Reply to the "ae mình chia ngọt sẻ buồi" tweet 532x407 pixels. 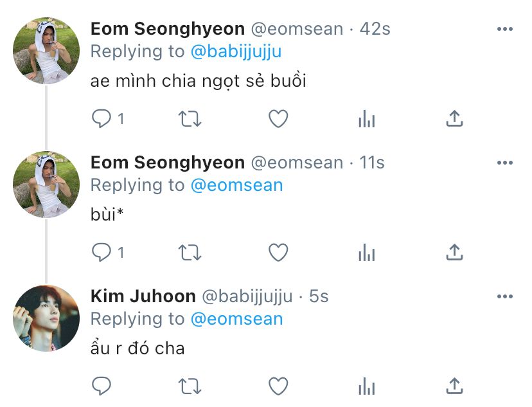[x=102, y=119]
